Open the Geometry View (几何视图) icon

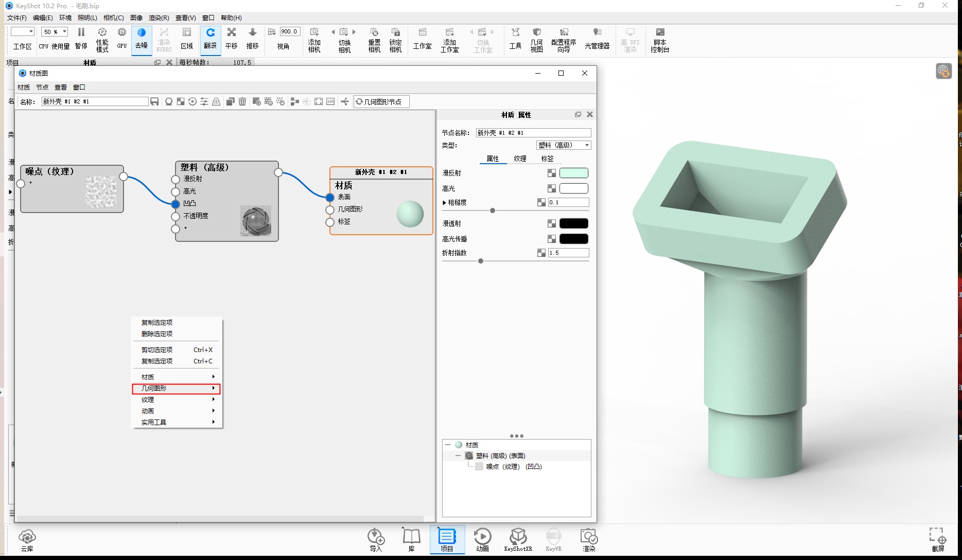536,39
